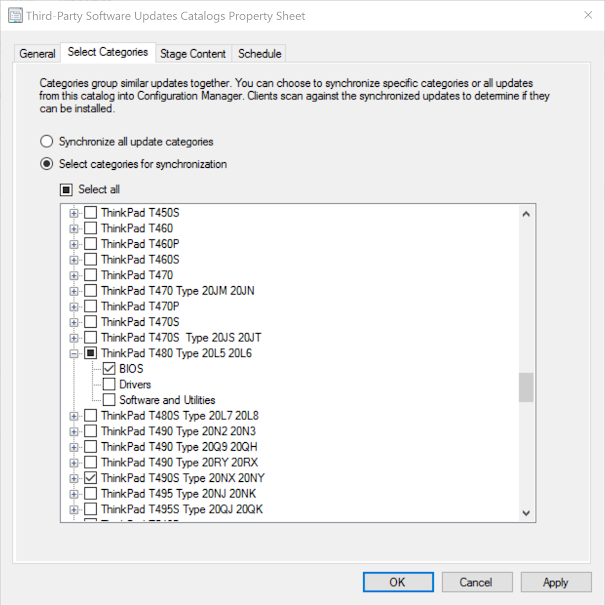The width and height of the screenshot is (605, 605).
Task: Check ThinkPad T470 Type 20JM 20JN checkbox
Action: point(90,291)
